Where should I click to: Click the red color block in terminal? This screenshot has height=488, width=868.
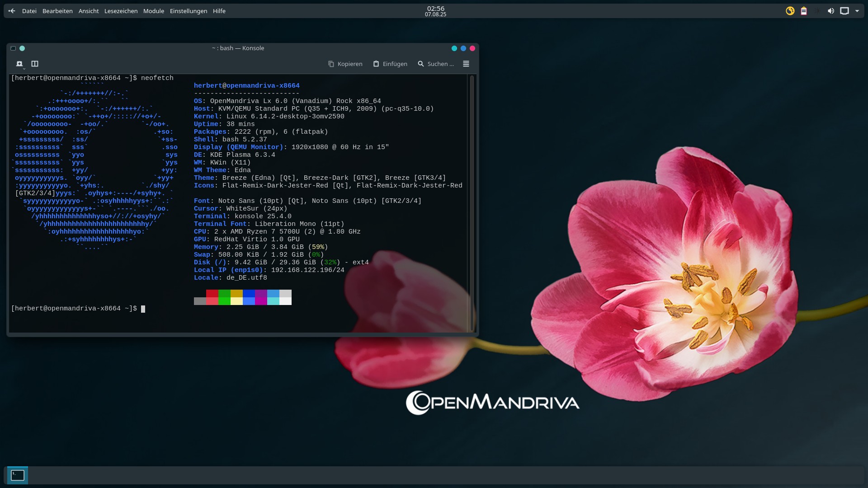coord(212,293)
